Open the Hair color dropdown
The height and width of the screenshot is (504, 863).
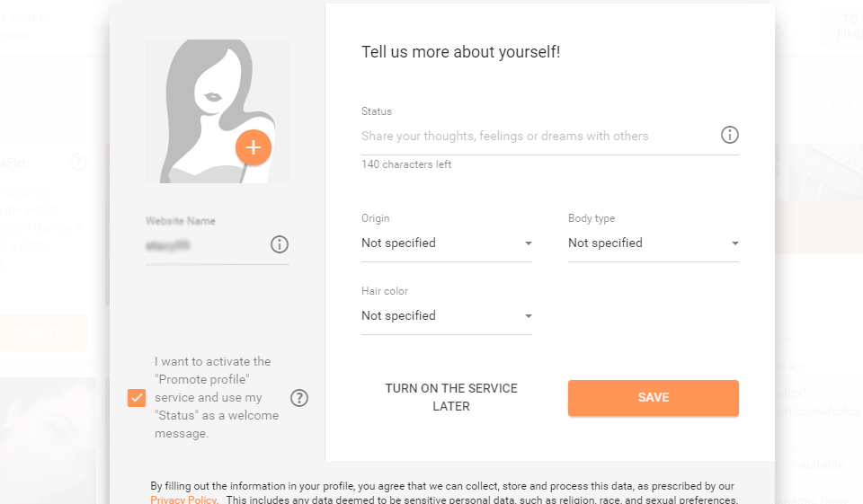click(x=446, y=316)
